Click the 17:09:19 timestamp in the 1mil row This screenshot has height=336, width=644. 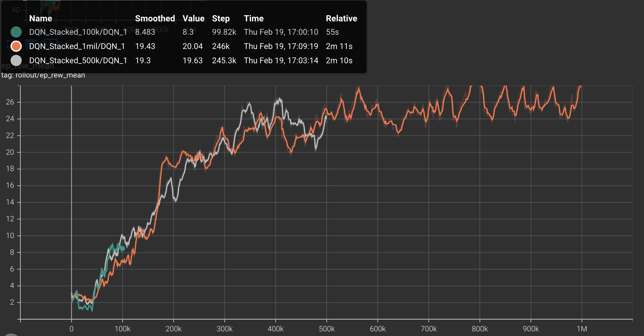[x=302, y=46]
